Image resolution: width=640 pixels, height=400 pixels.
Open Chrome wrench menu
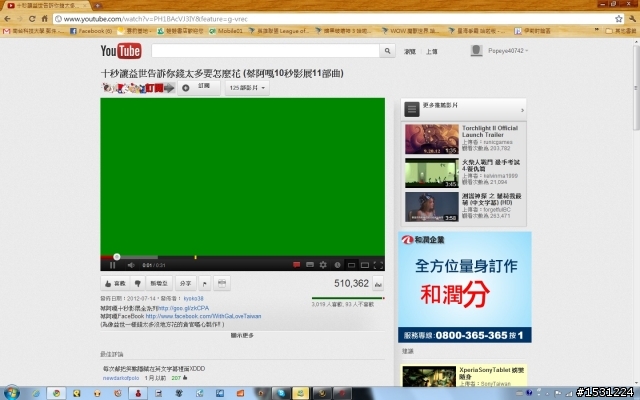(633, 19)
